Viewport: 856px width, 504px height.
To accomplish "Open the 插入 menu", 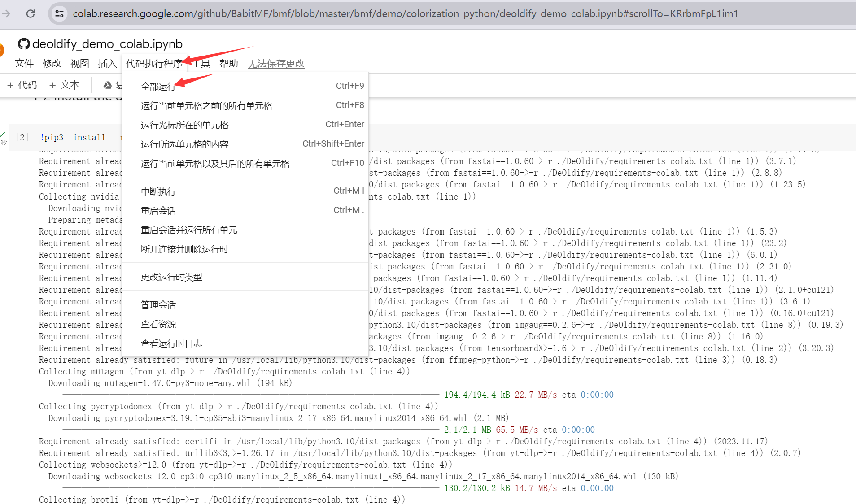I will pos(107,63).
